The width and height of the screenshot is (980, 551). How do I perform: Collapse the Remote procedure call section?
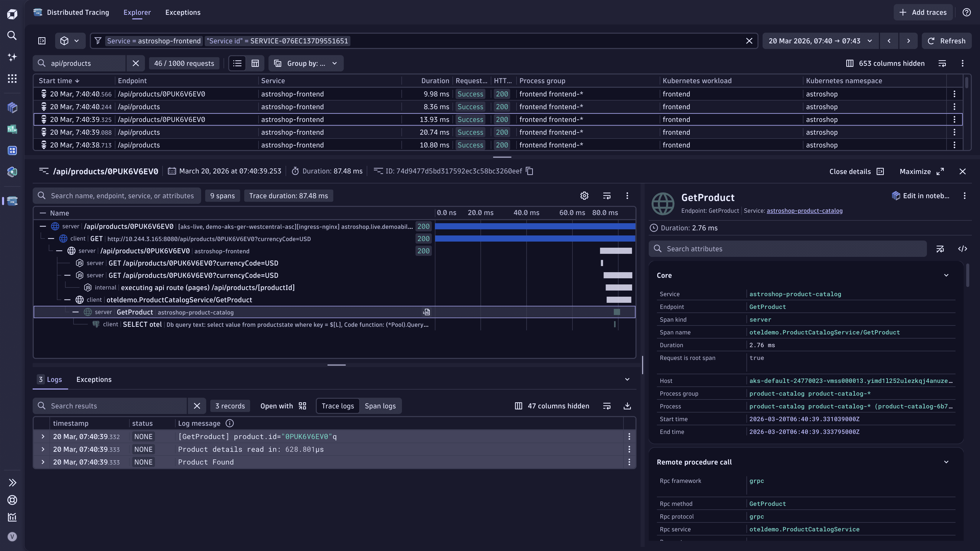click(x=946, y=462)
